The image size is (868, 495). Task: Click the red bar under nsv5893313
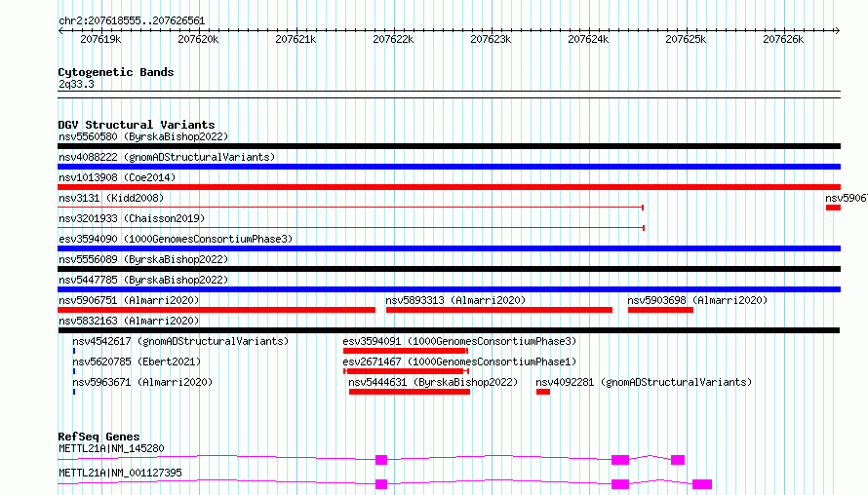pyautogui.click(x=499, y=310)
